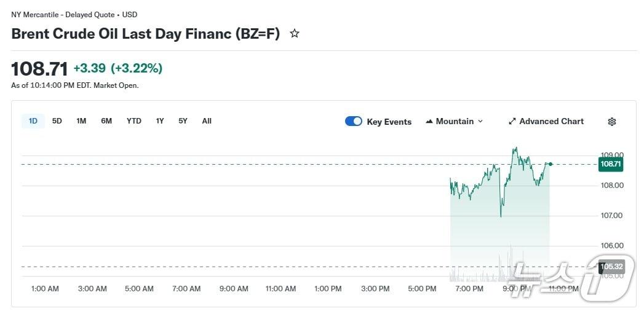Select the 1M time range
Screen dimensions: 644x311
click(81, 121)
